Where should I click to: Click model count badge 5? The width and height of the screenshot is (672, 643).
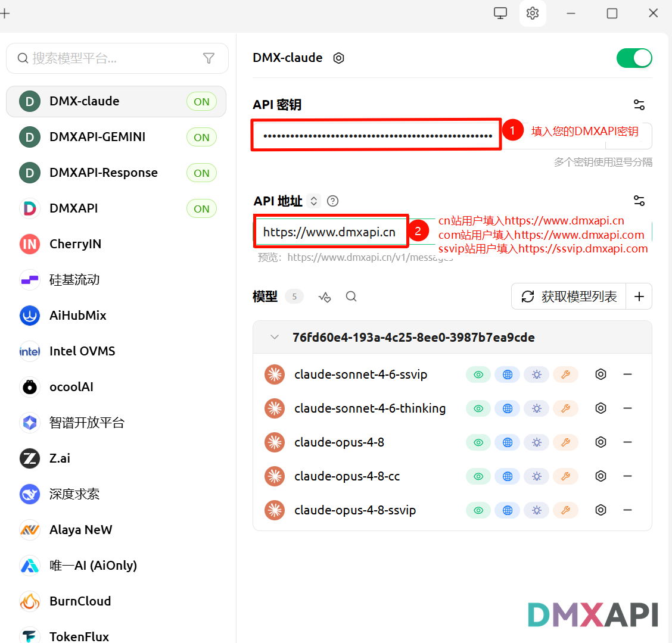(x=294, y=296)
